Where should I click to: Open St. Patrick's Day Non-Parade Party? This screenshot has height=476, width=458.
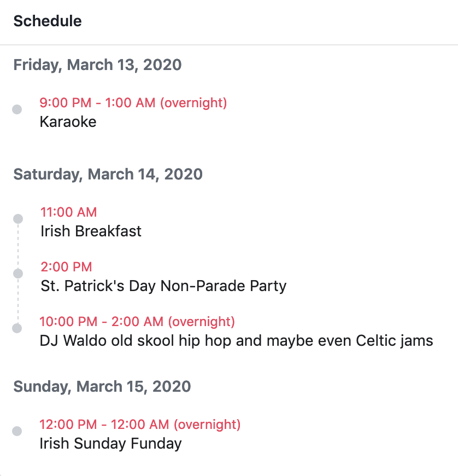[163, 286]
